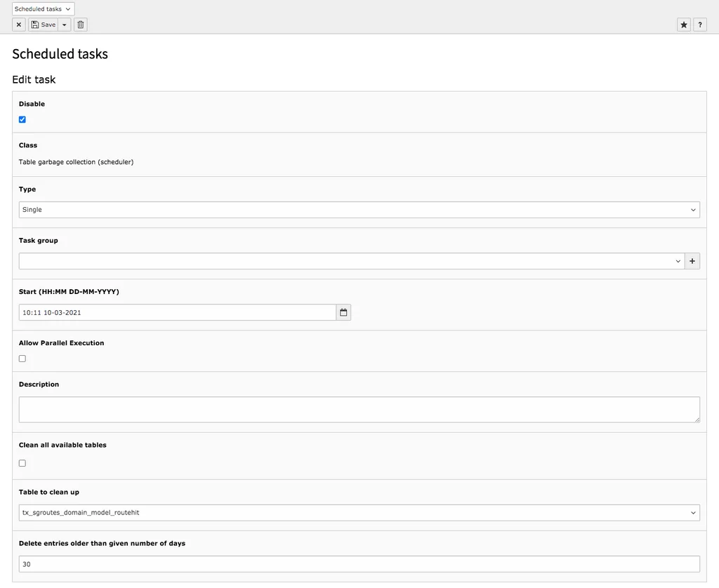The image size is (719, 588).
Task: Open the Scheduled tasks module selector
Action: pos(43,8)
